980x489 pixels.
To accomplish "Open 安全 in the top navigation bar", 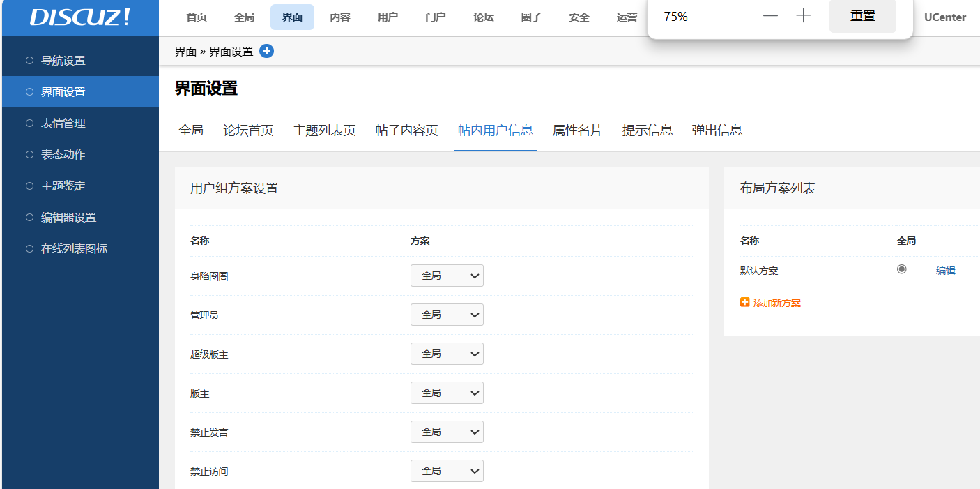I will pyautogui.click(x=579, y=17).
